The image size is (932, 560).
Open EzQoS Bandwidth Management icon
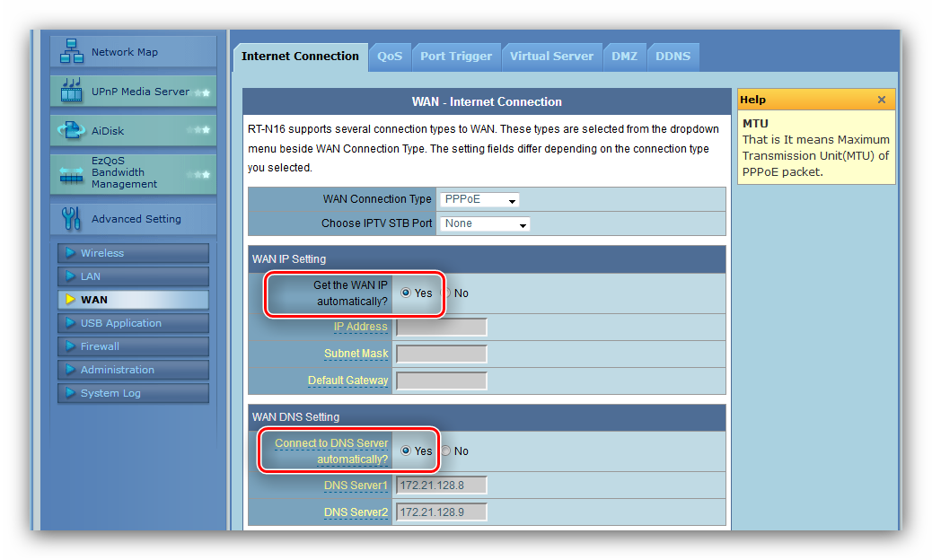tap(72, 173)
